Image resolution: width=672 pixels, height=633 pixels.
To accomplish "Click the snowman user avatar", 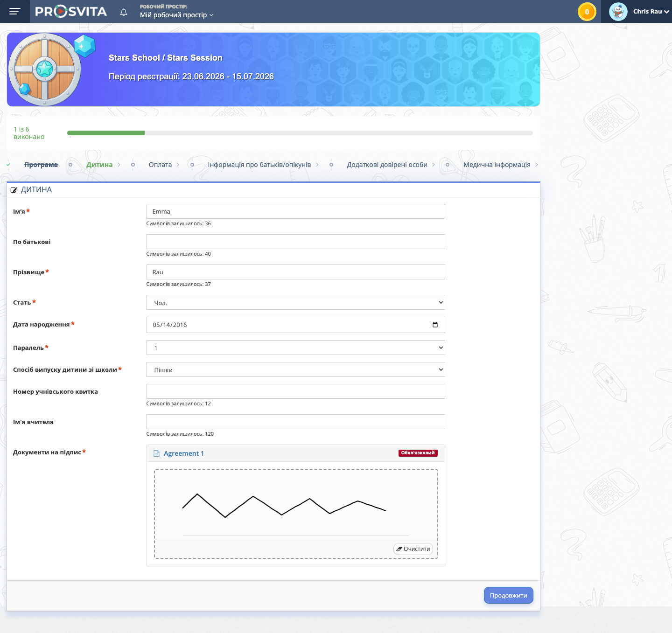I will pos(618,12).
